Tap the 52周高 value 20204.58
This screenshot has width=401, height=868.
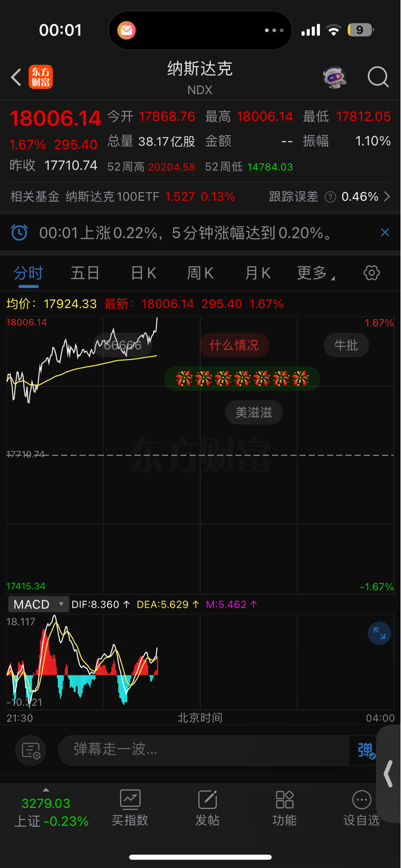pyautogui.click(x=172, y=167)
